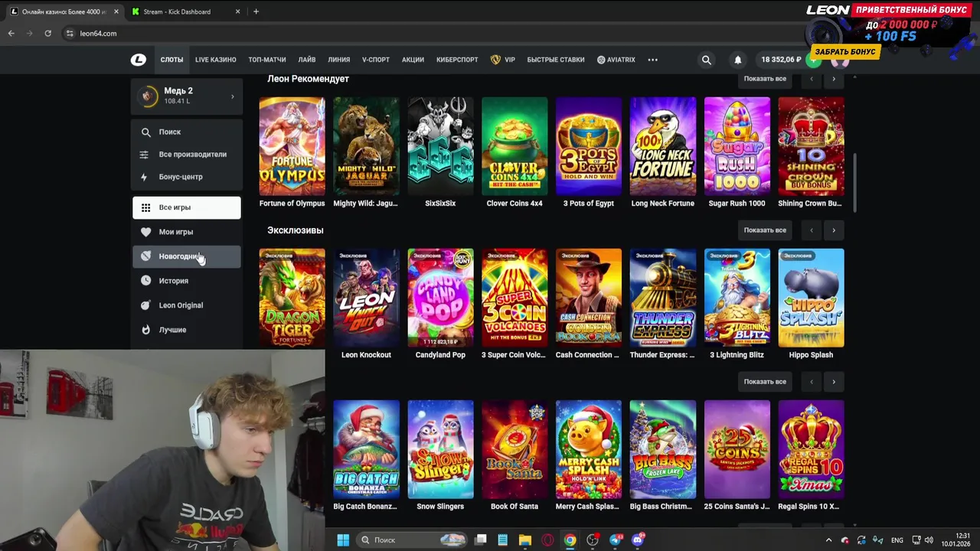Image resolution: width=980 pixels, height=551 pixels.
Task: Click the ENG language indicator
Action: pos(897,540)
